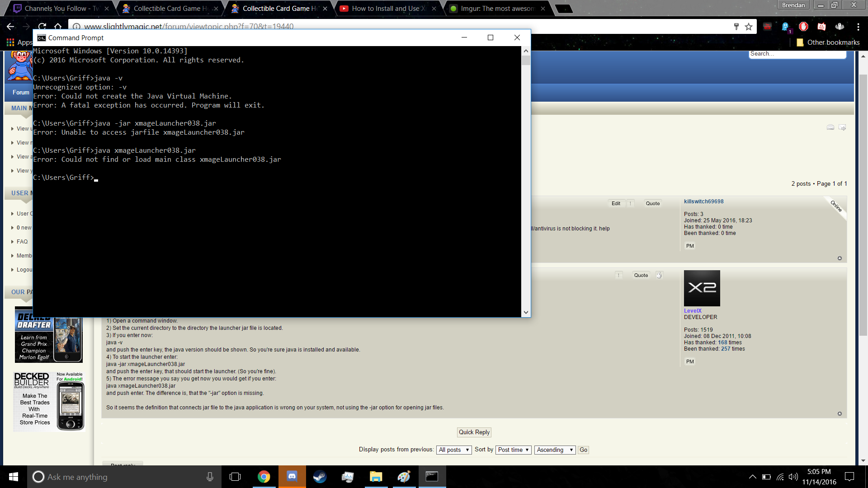868x488 pixels.
Task: Click the Steam icon in the taskbar
Action: tap(320, 477)
